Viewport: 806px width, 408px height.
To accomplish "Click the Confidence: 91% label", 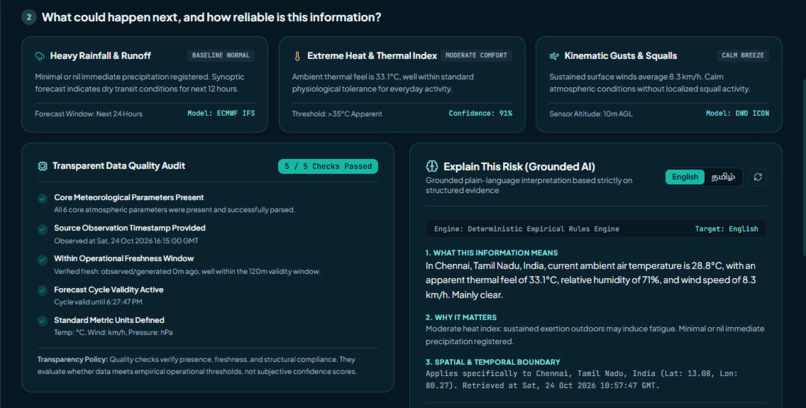I will click(480, 114).
